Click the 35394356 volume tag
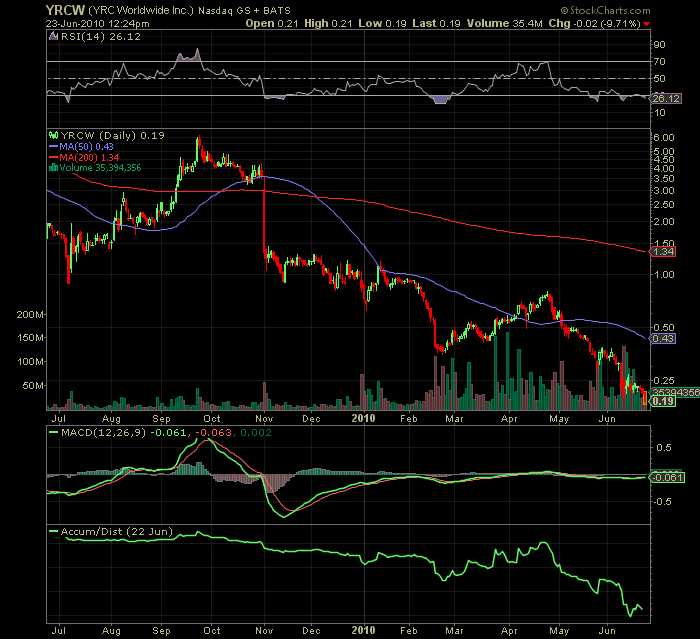700x639 pixels. tap(675, 392)
